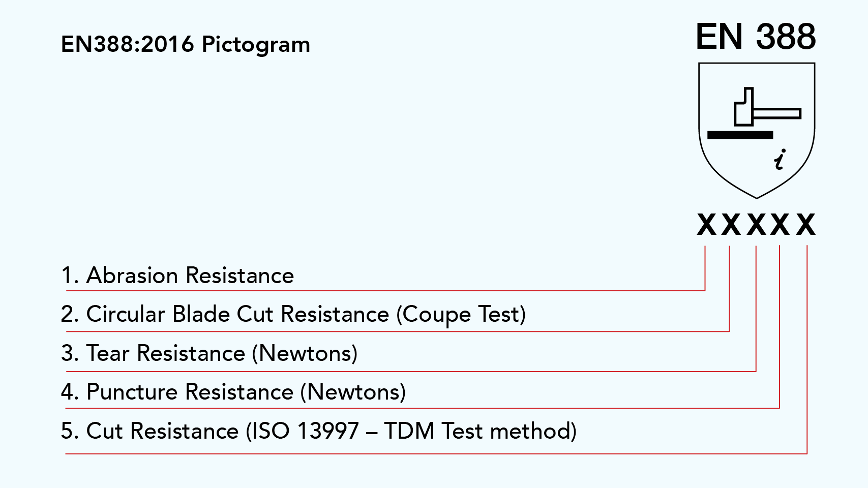This screenshot has height=488, width=868.
Task: Select the third X code placeholder
Action: tap(756, 224)
